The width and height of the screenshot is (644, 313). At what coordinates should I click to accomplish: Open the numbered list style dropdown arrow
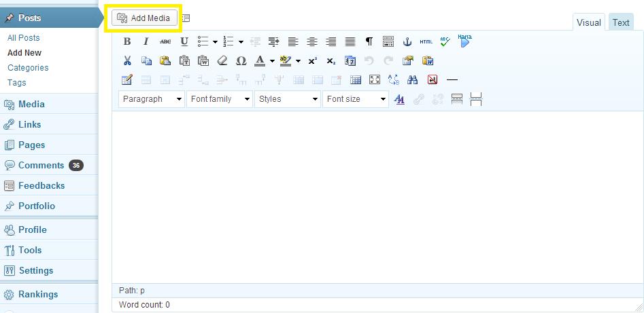coord(241,41)
